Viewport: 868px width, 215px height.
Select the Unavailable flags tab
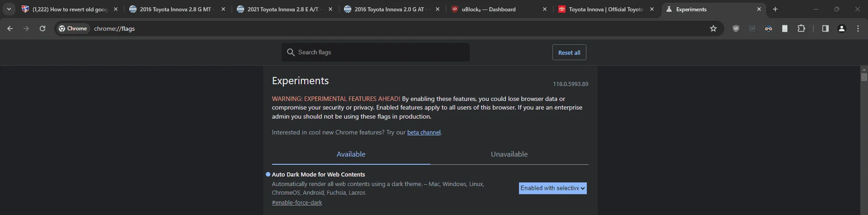point(509,154)
